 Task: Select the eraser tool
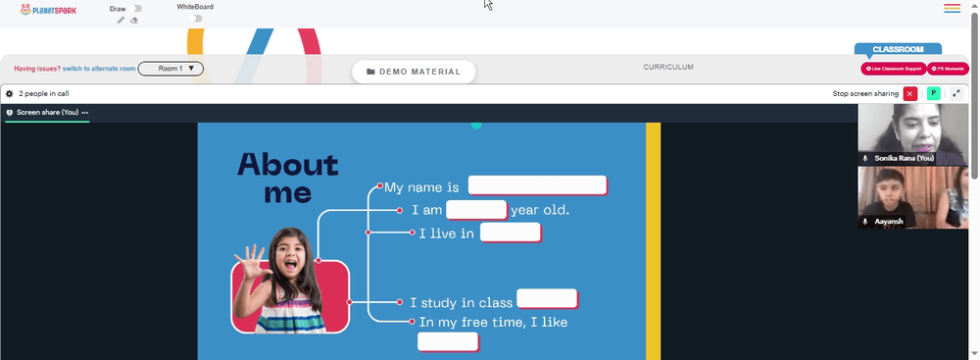tap(133, 20)
